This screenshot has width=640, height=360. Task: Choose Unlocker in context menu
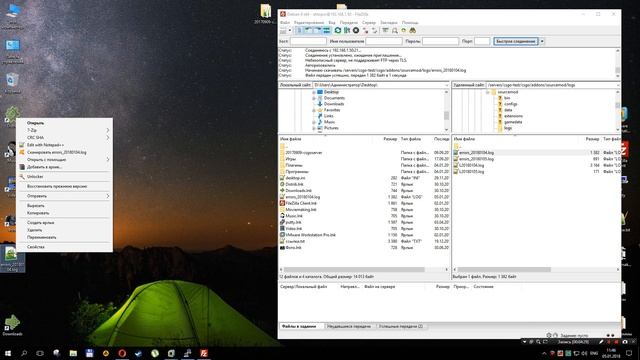(64, 177)
